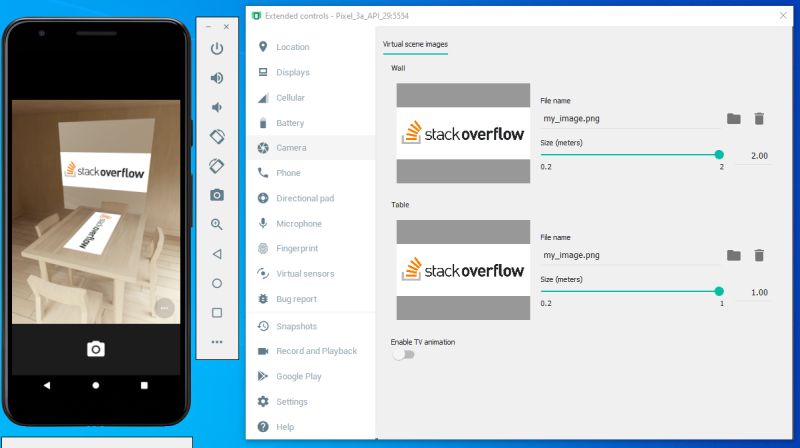Screen dimensions: 800x448
Task: Open the Record and Playback page
Action: (x=310, y=351)
